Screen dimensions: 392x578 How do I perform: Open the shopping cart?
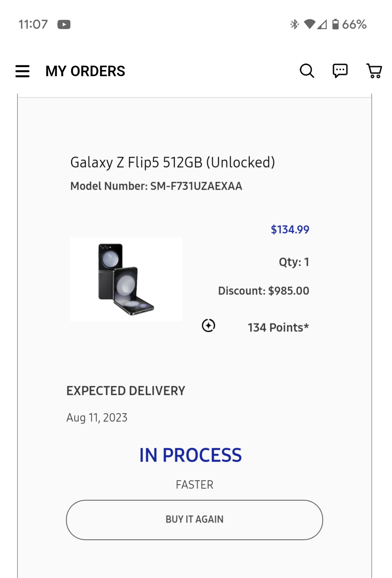(x=374, y=71)
